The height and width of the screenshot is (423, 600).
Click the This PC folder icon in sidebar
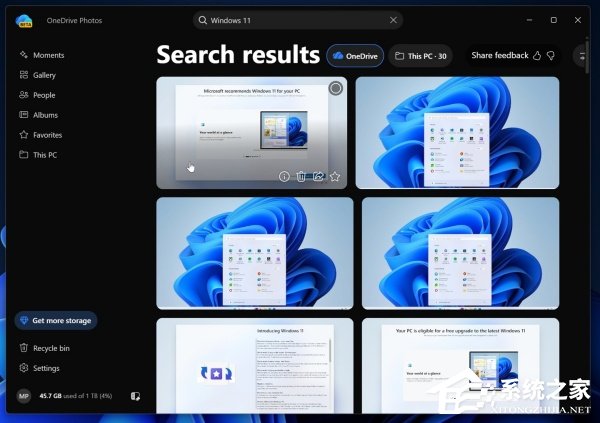tap(24, 154)
